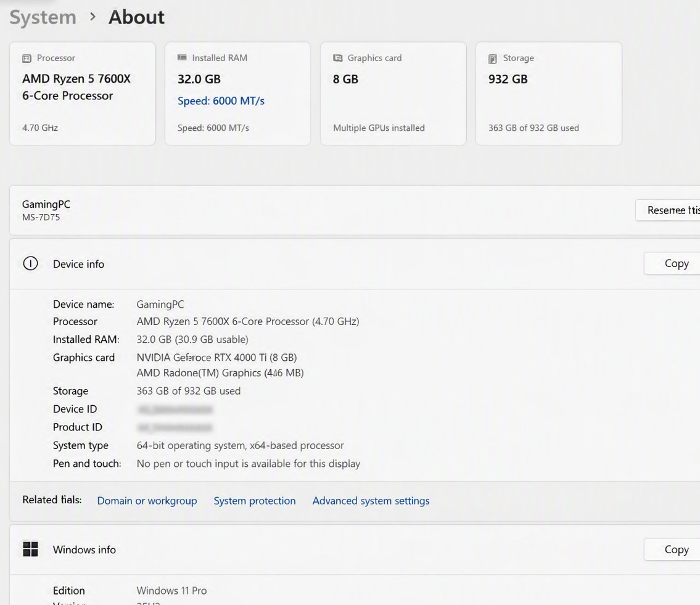Click 32.0 GB on Installed RAM card
This screenshot has width=700, height=605.
click(x=199, y=79)
